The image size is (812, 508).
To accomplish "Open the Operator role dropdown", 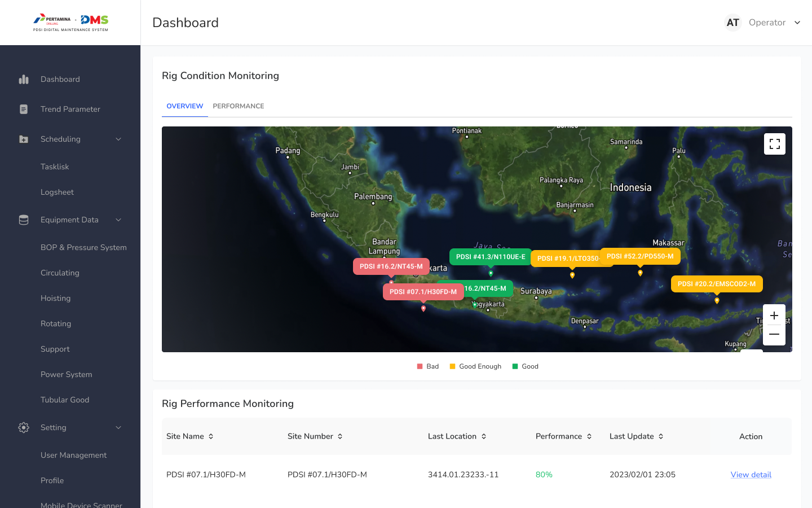I will (x=775, y=22).
